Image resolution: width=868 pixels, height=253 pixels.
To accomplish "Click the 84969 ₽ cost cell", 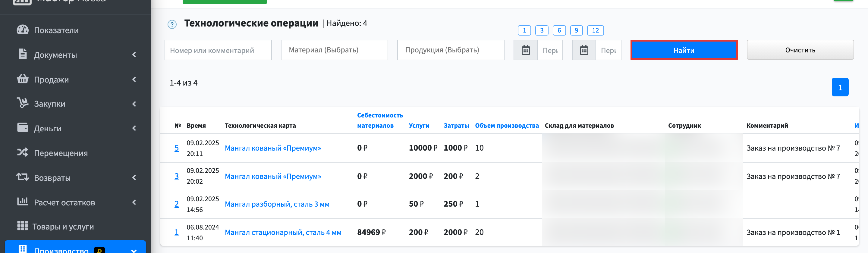I will click(x=371, y=232).
